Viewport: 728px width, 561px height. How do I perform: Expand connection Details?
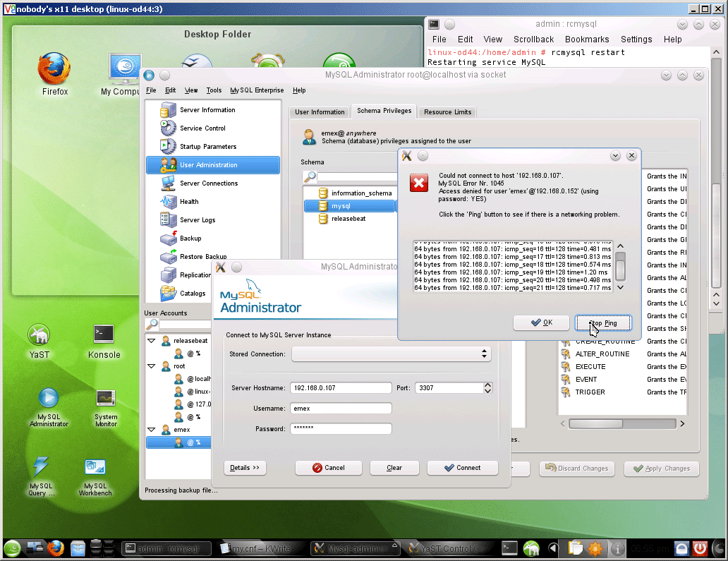tap(245, 468)
